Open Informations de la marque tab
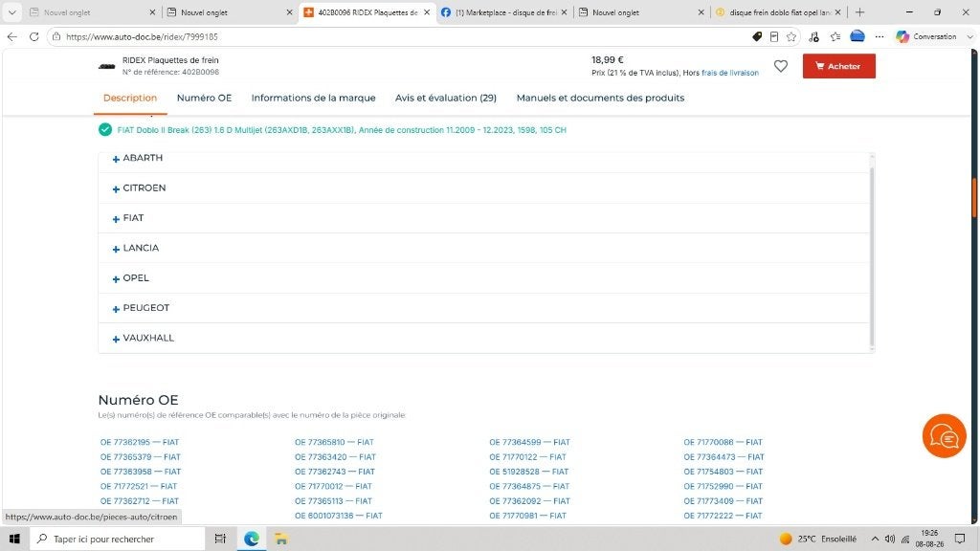The height and width of the screenshot is (551, 980). 313,99
